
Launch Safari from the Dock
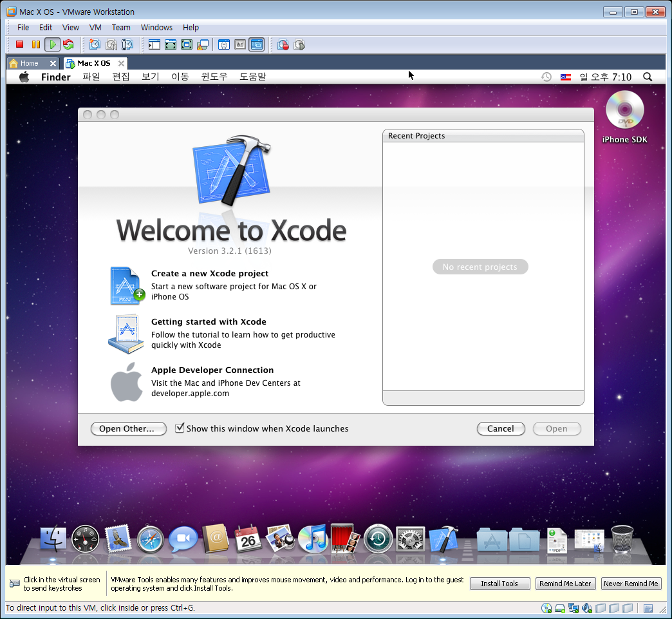[151, 538]
